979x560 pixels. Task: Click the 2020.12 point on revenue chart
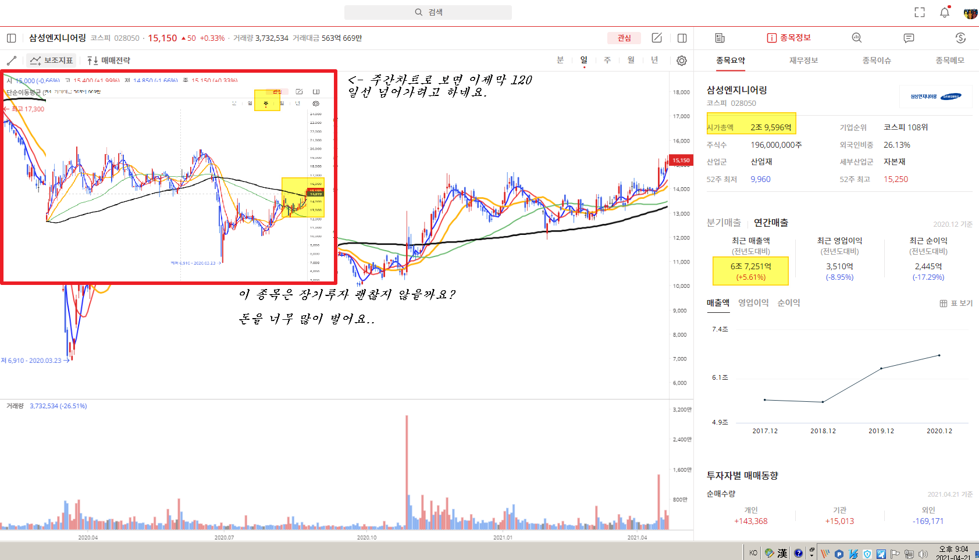point(939,355)
